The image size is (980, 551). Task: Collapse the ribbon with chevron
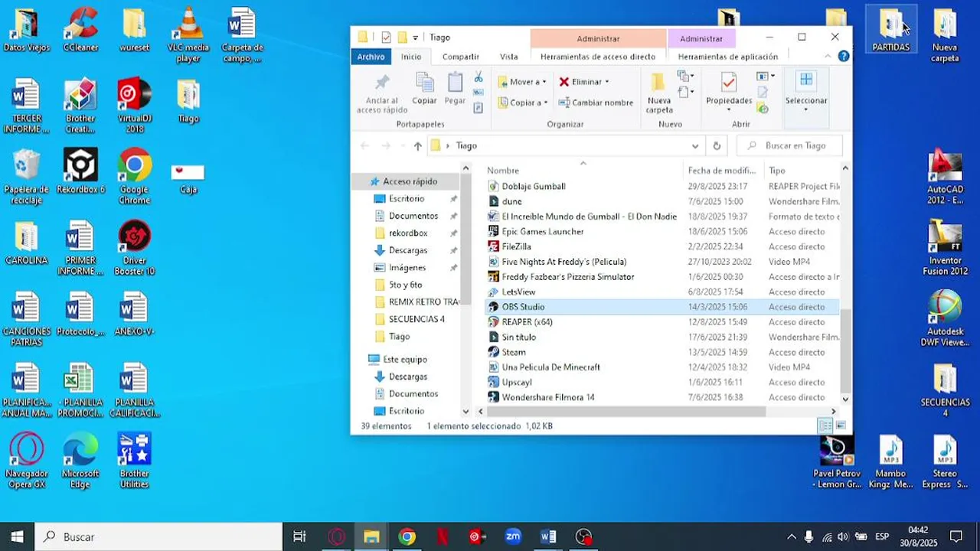point(828,57)
